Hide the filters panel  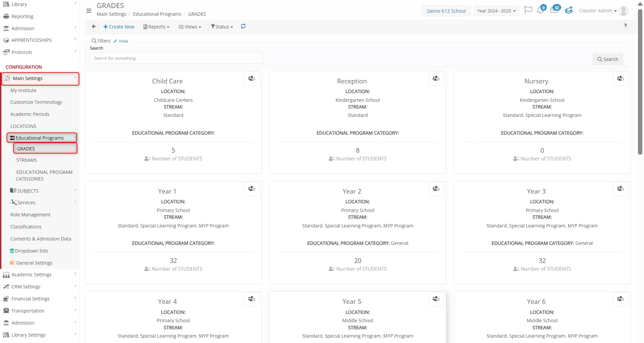pos(121,41)
